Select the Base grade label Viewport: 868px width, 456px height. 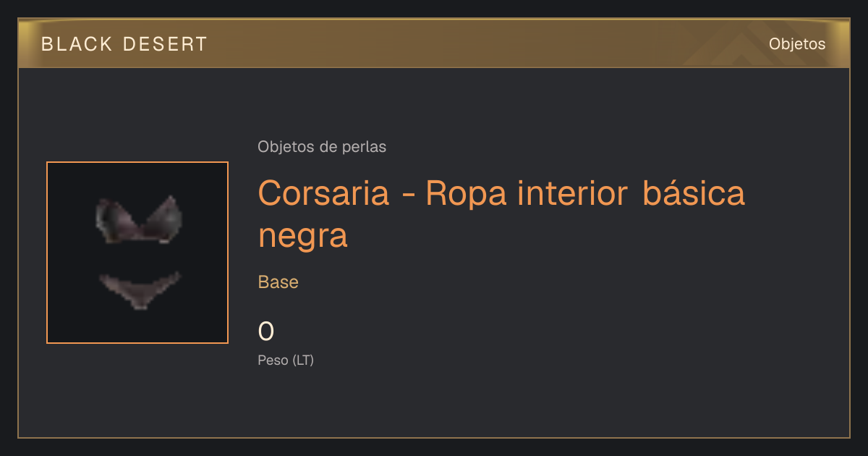tap(278, 282)
